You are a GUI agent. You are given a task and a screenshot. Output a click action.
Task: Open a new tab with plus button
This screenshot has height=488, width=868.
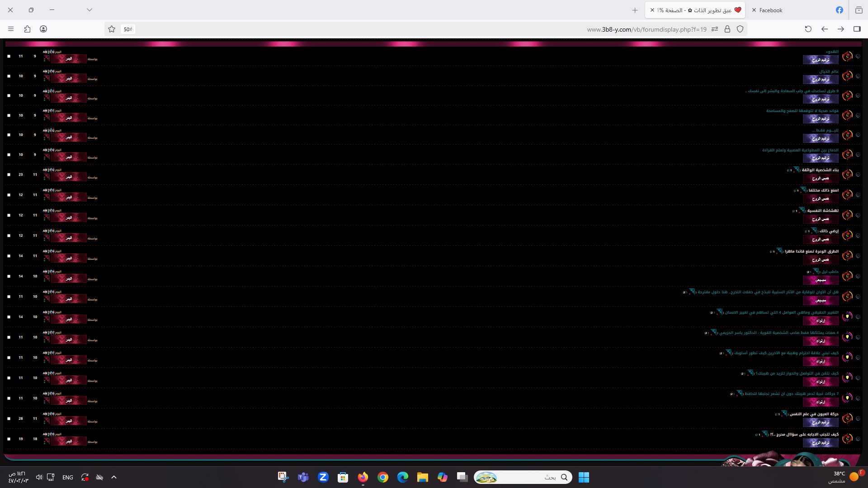(635, 10)
